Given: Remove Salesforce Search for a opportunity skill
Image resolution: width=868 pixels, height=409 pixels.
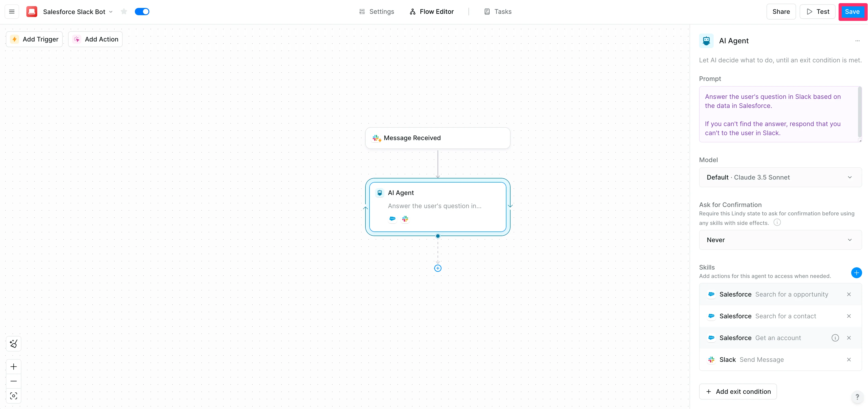Looking at the screenshot, I should 849,294.
